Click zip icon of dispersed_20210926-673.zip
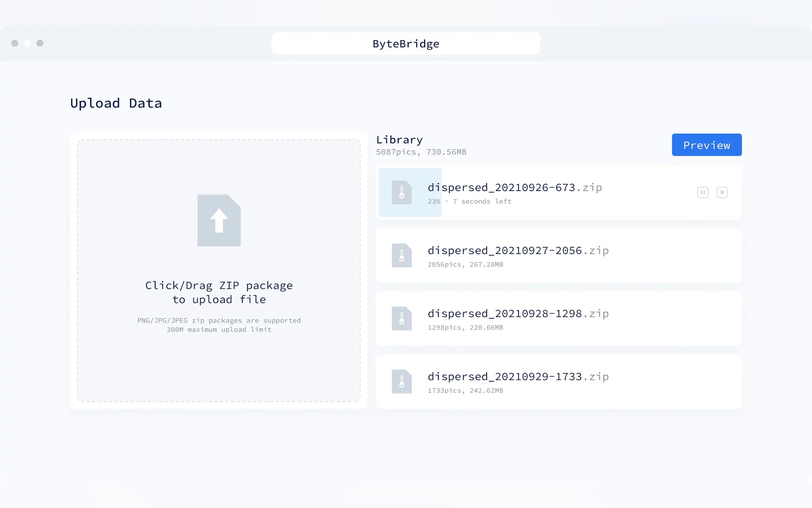 (402, 193)
